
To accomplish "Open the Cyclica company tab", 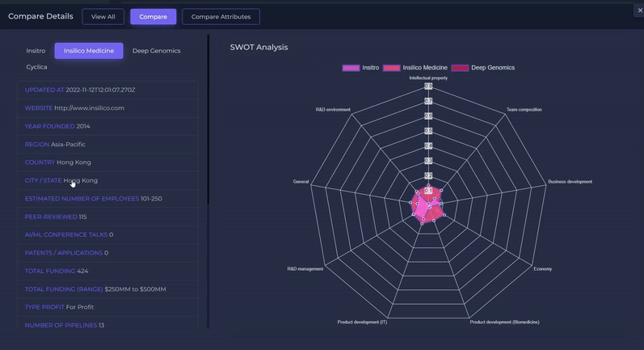I will [36, 67].
